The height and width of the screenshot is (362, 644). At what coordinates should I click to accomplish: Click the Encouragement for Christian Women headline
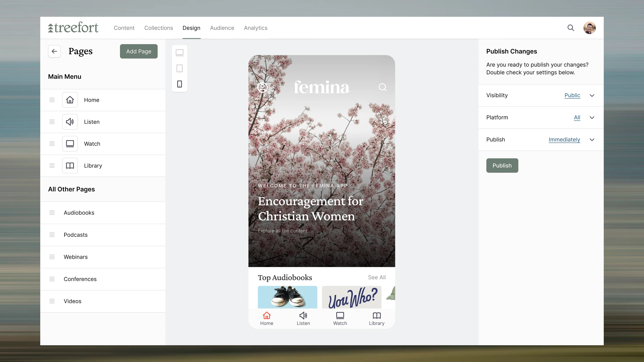(310, 209)
